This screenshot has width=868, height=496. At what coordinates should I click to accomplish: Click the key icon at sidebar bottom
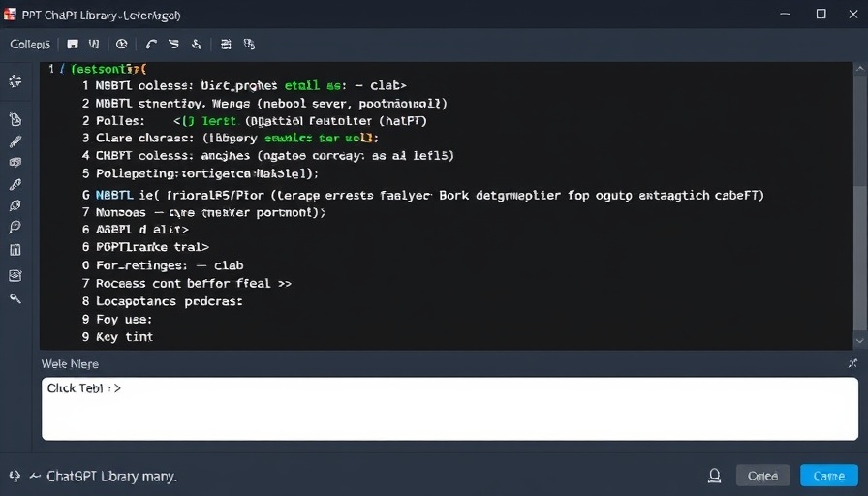pyautogui.click(x=15, y=299)
